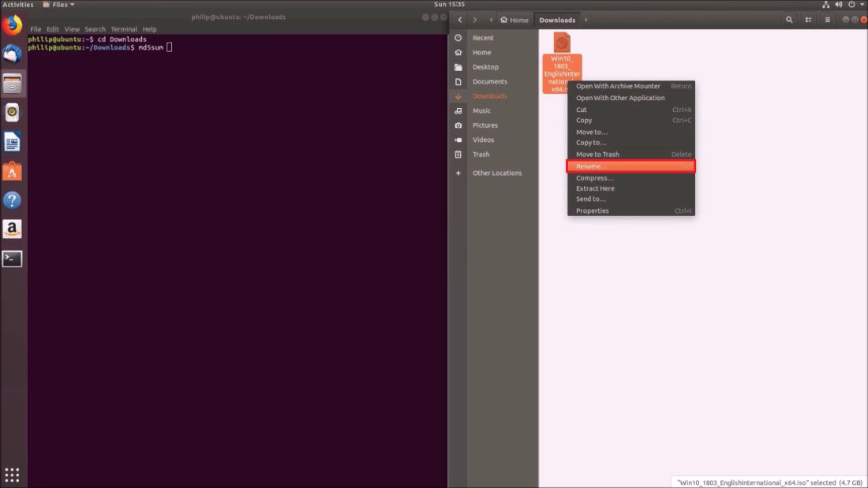The image size is (868, 488).
Task: Go back in Files window
Action: point(460,20)
